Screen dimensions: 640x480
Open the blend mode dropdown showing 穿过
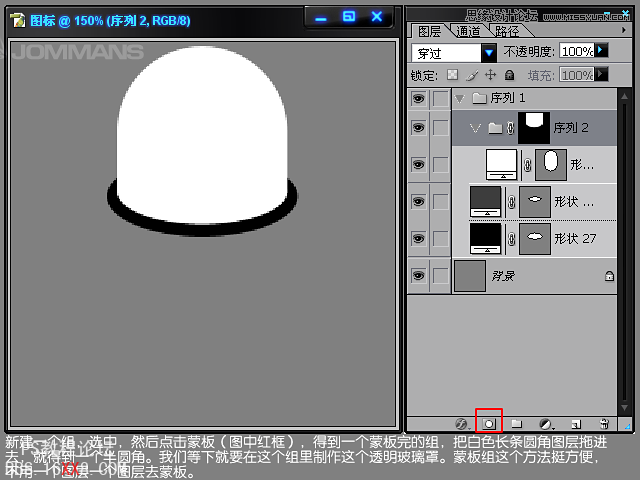tap(453, 52)
